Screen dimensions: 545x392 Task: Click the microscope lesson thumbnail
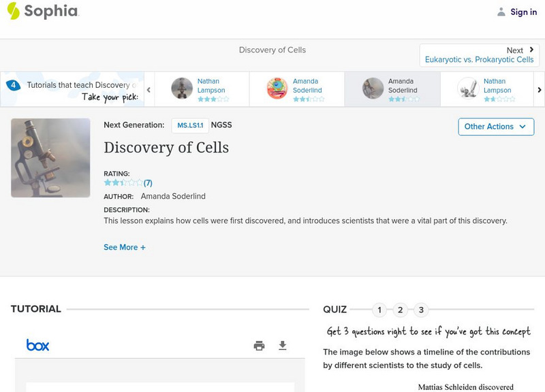(50, 158)
